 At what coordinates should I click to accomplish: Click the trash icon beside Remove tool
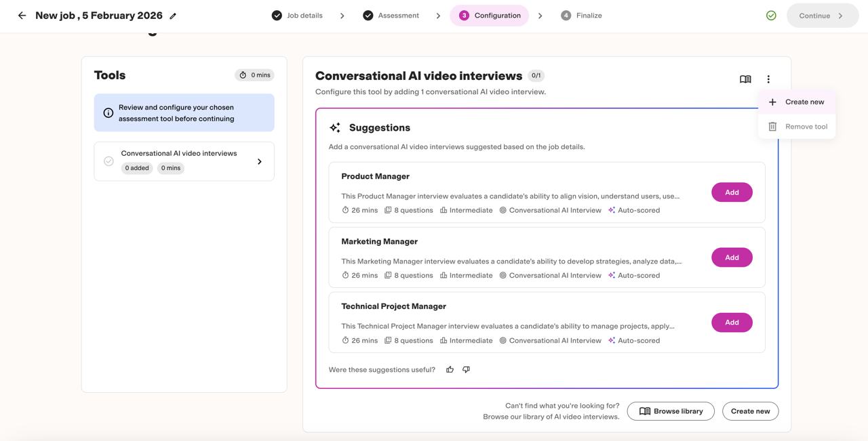tap(772, 127)
